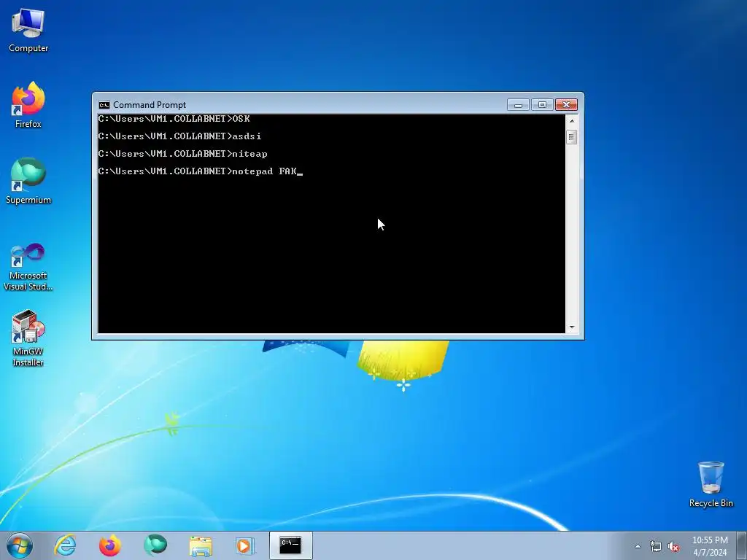This screenshot has height=560, width=747.
Task: Maximize the Command Prompt window
Action: [x=542, y=105]
